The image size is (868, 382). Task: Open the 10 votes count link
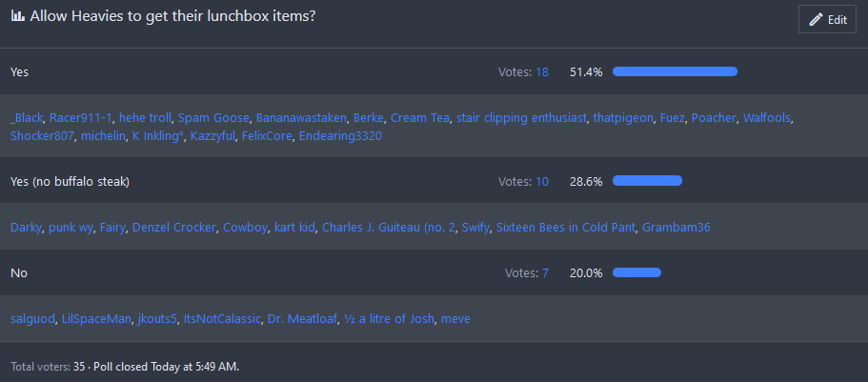542,181
